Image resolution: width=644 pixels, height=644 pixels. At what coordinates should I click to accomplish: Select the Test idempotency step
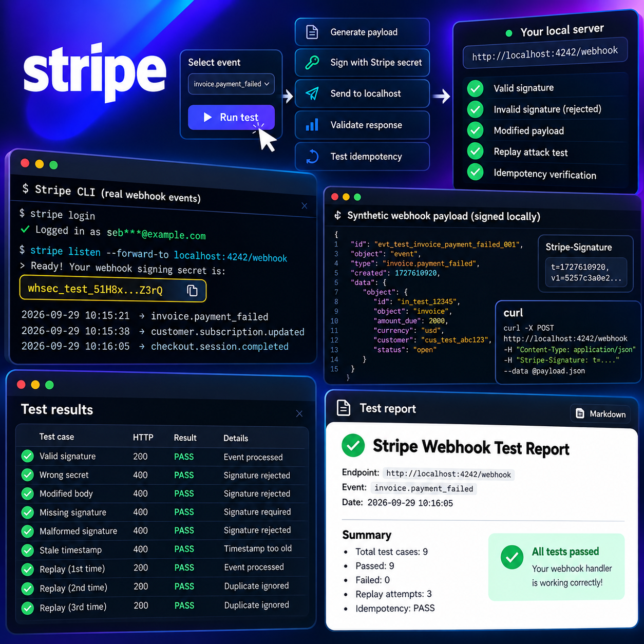tap(362, 156)
